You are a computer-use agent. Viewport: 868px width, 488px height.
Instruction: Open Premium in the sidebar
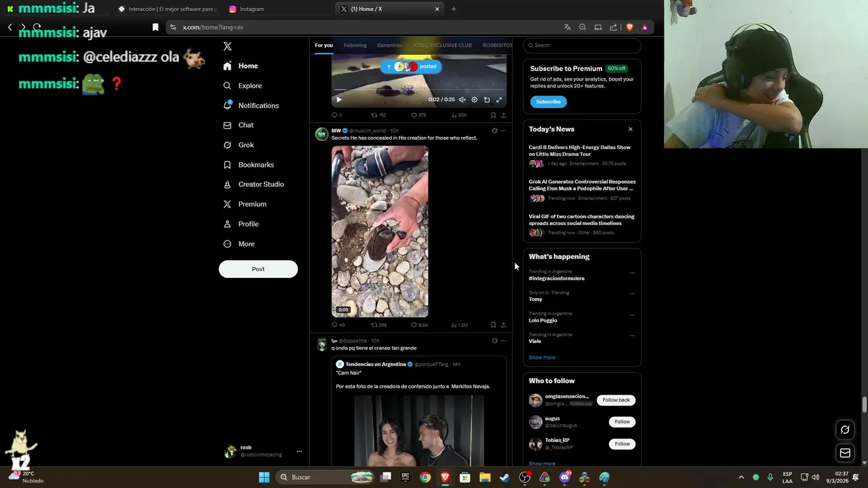[x=245, y=204]
